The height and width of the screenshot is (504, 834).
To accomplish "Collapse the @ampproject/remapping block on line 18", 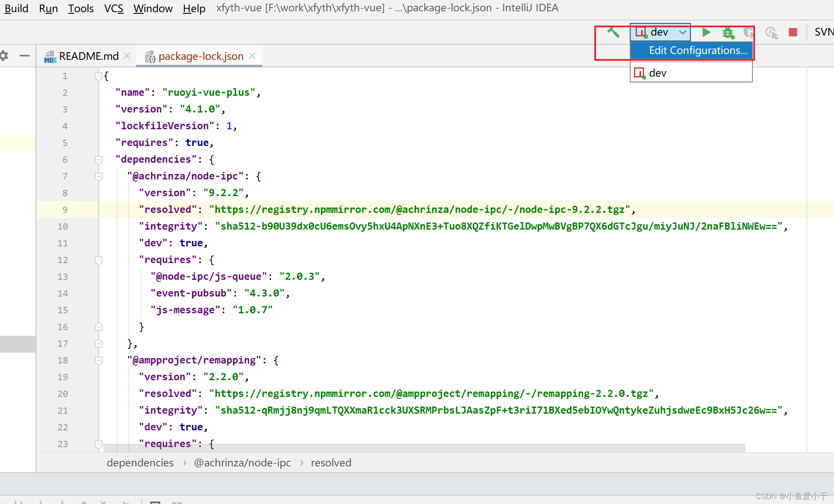I will tap(99, 360).
